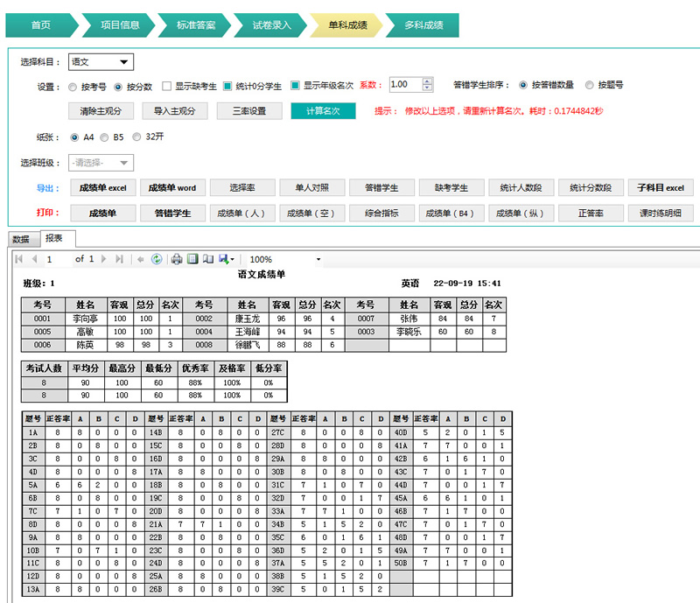Export 选择率 report
The image size is (700, 603).
(242, 188)
